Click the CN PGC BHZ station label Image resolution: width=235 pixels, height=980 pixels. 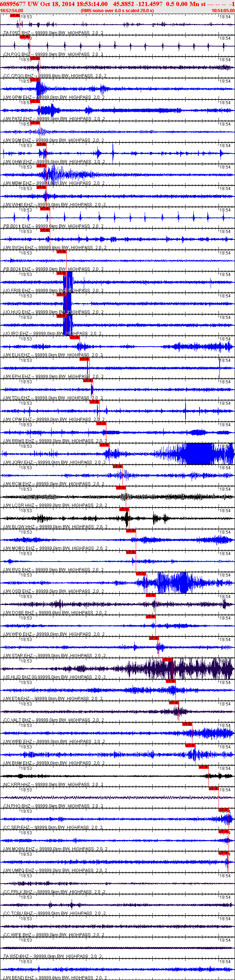coord(17,54)
